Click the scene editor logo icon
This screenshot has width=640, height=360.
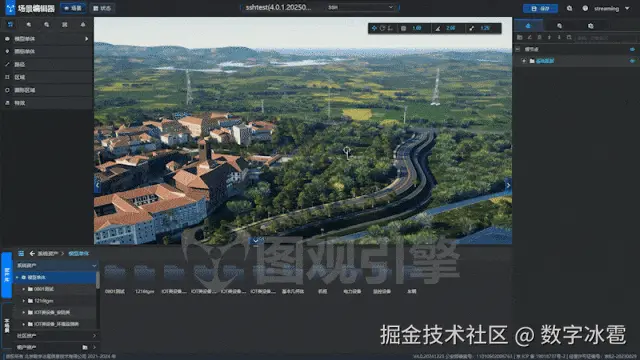tap(10, 8)
